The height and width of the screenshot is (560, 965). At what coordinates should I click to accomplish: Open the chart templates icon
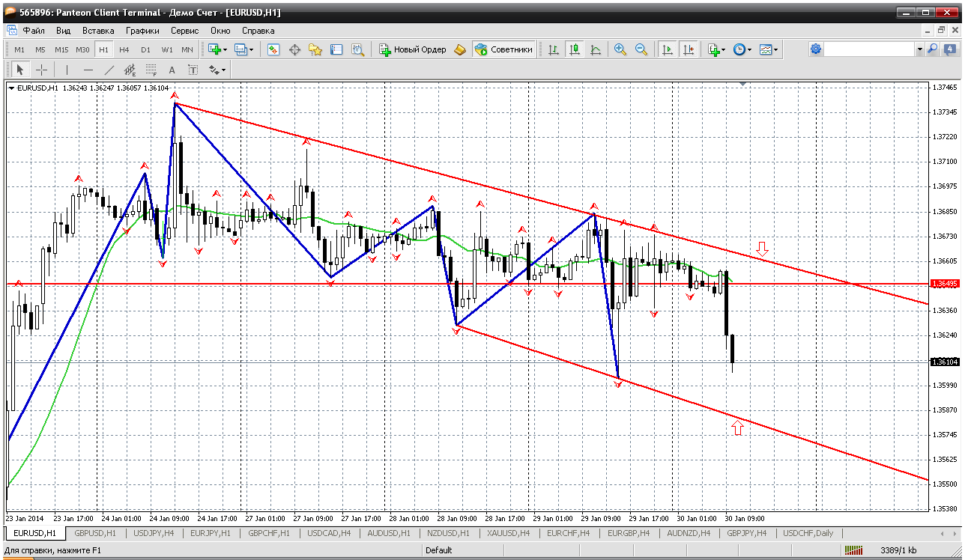[765, 49]
